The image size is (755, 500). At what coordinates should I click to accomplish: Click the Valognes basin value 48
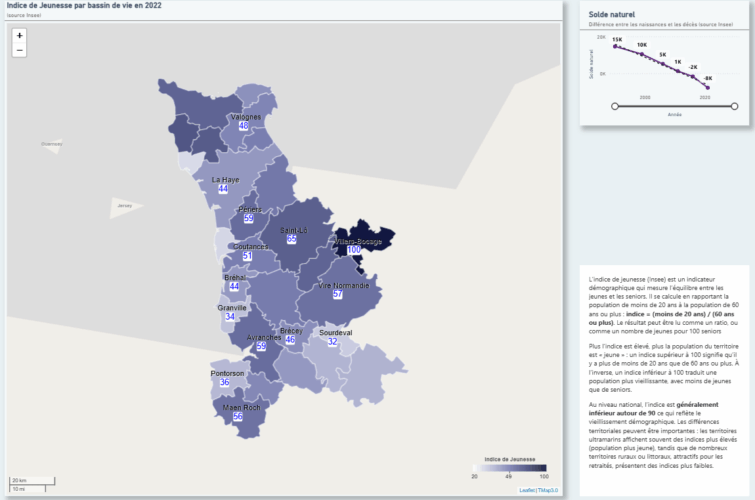(244, 124)
